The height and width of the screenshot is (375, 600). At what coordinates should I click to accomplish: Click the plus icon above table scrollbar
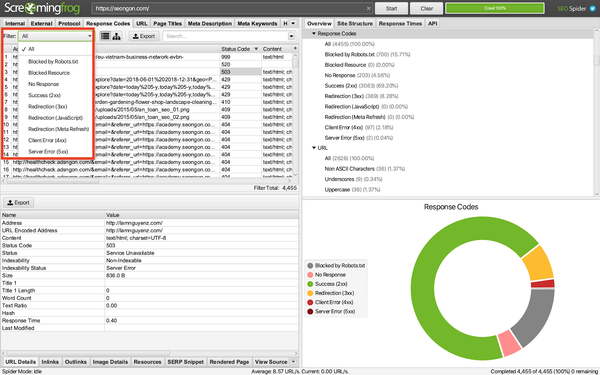point(295,49)
